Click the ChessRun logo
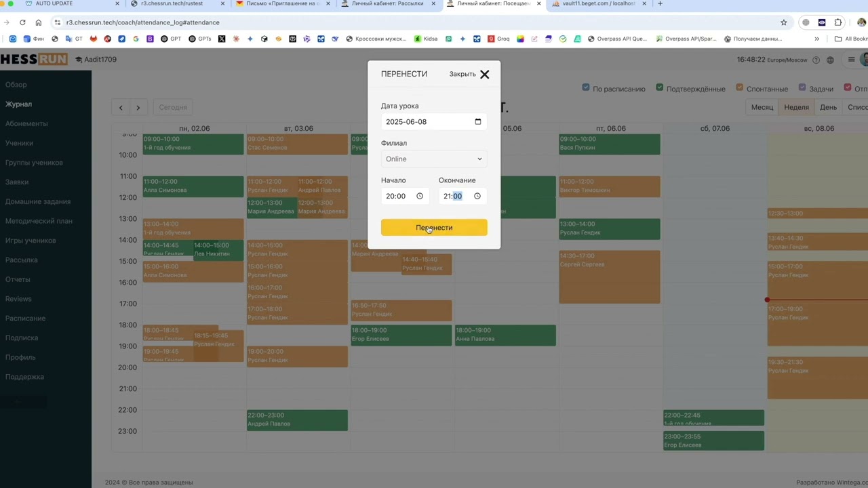The height and width of the screenshot is (488, 868). pos(34,60)
